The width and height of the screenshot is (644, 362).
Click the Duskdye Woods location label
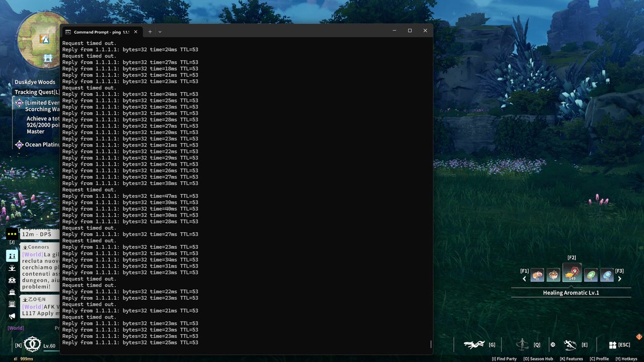point(35,82)
